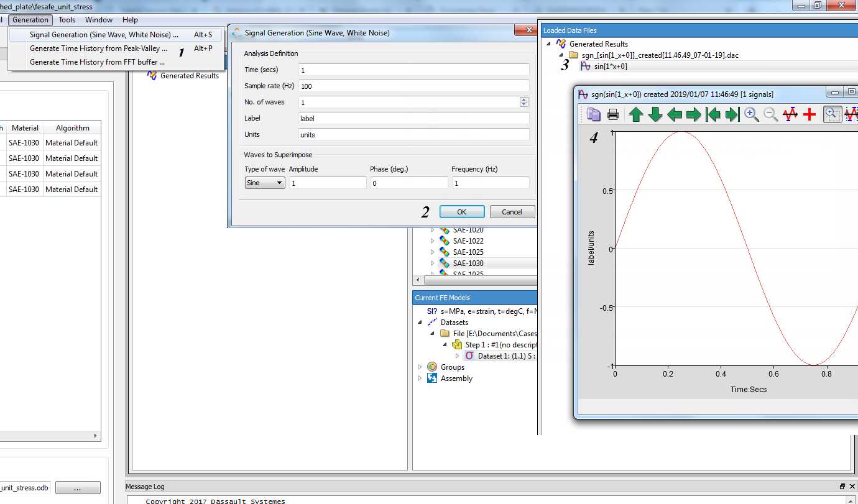This screenshot has width=858, height=504.
Task: Cancel the Signal Generation dialog
Action: coord(512,211)
